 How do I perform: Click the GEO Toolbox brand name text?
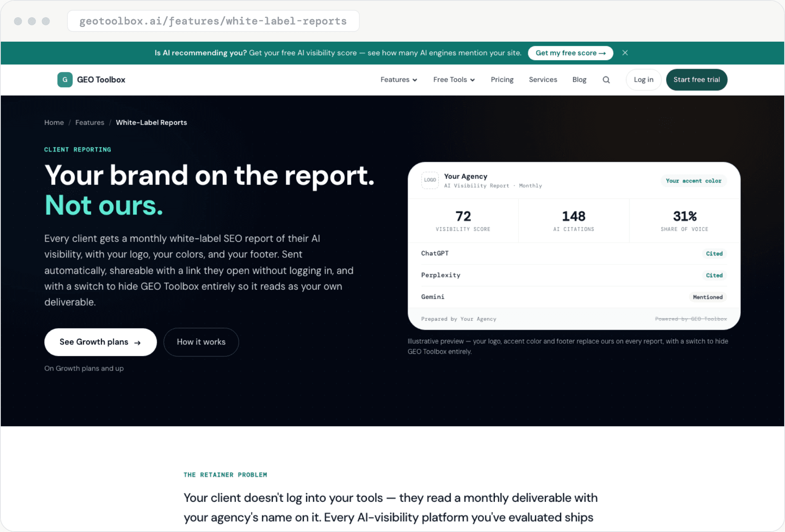pyautogui.click(x=101, y=80)
